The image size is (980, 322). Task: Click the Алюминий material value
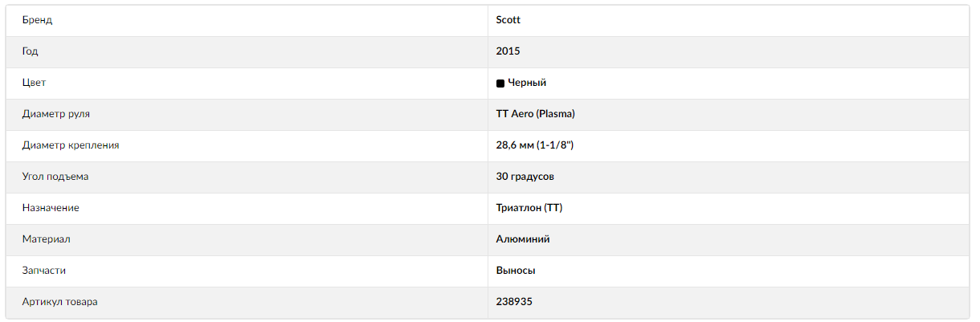coord(523,239)
